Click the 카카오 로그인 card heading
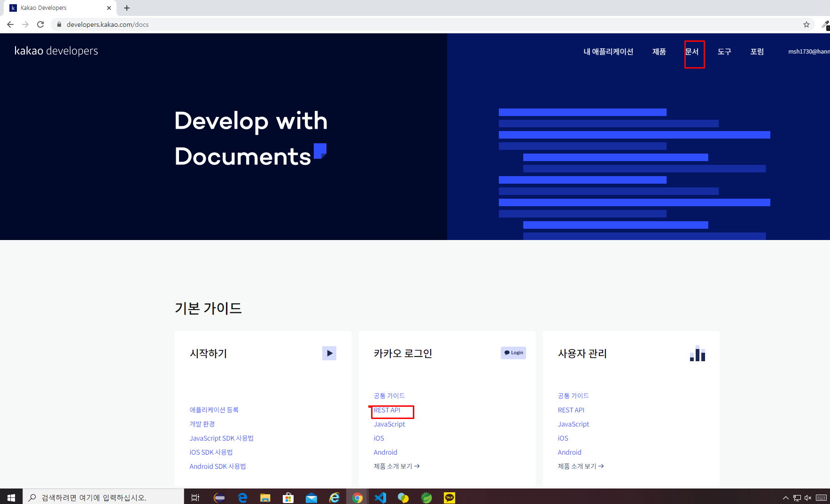Viewport: 830px width, 504px height. (x=403, y=353)
